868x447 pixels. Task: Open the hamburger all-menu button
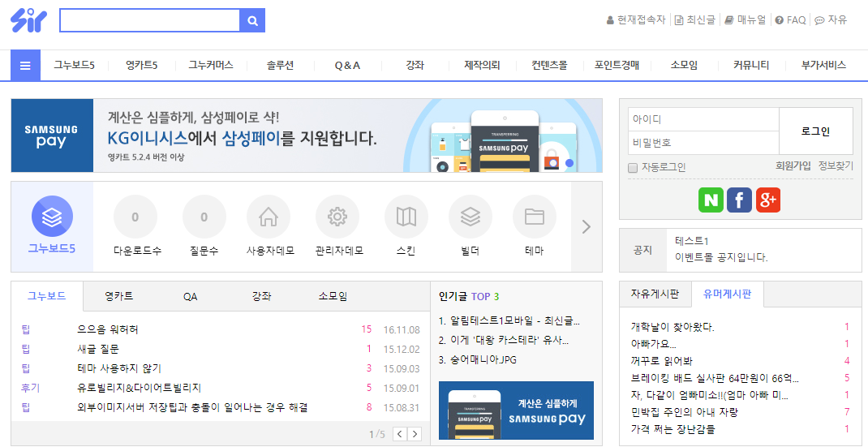point(25,66)
